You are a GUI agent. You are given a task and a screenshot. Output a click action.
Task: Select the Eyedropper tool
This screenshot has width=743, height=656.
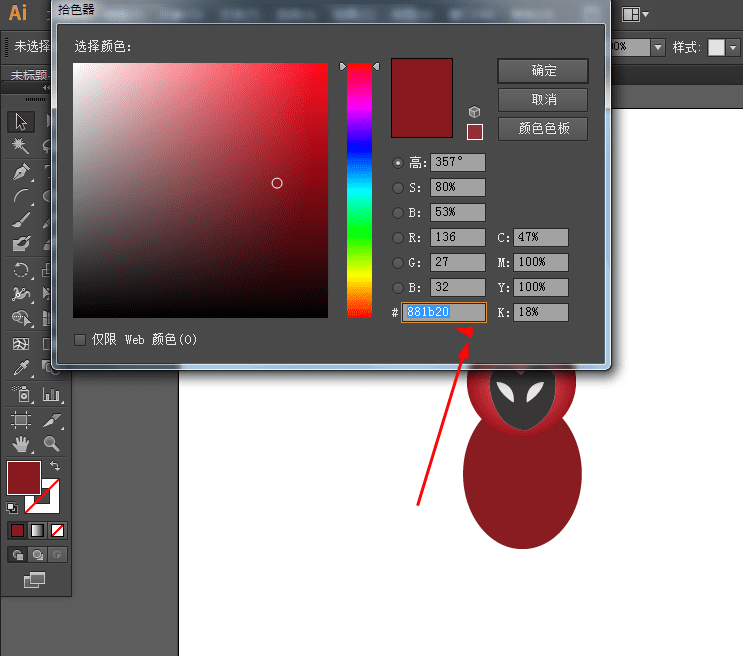21,369
